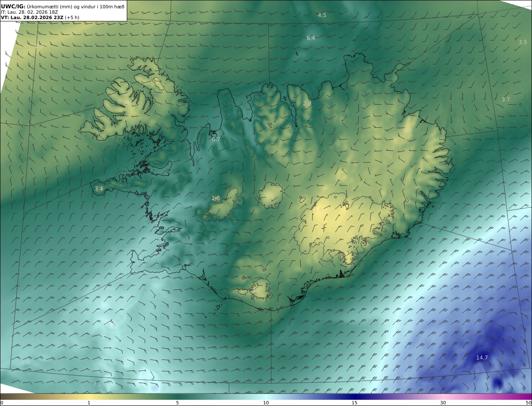
Task: Click the '3.4' precipitation value label
Action: pos(99,189)
